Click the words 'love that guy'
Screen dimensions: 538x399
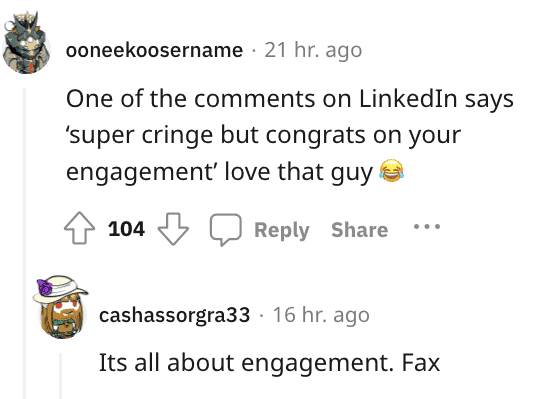299,172
